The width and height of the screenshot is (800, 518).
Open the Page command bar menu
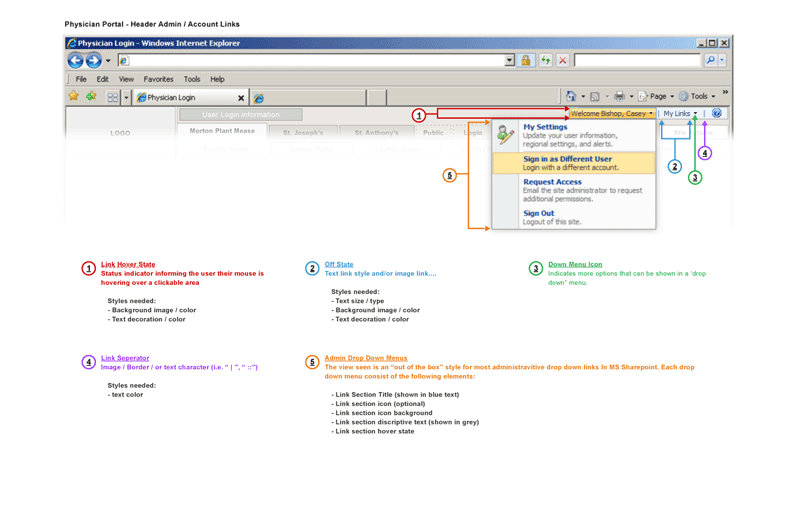coord(656,96)
